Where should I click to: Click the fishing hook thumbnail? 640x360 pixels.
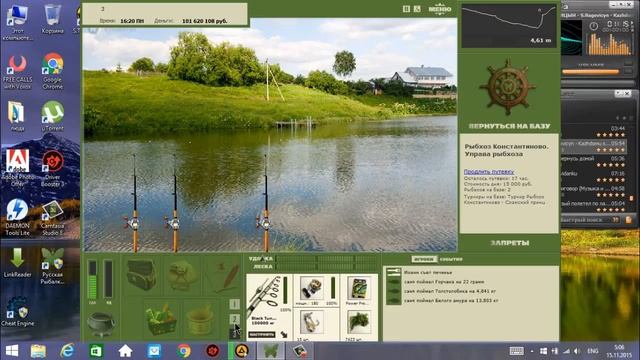pos(311,322)
